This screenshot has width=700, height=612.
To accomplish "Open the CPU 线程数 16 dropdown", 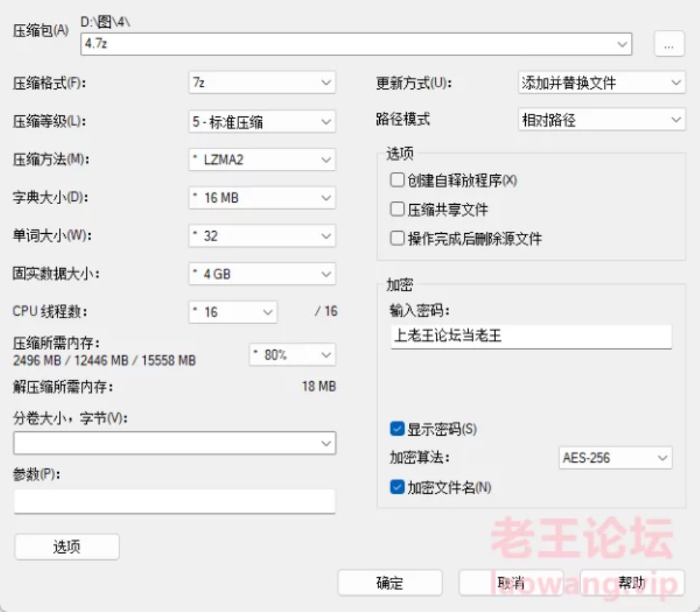I will (x=233, y=312).
